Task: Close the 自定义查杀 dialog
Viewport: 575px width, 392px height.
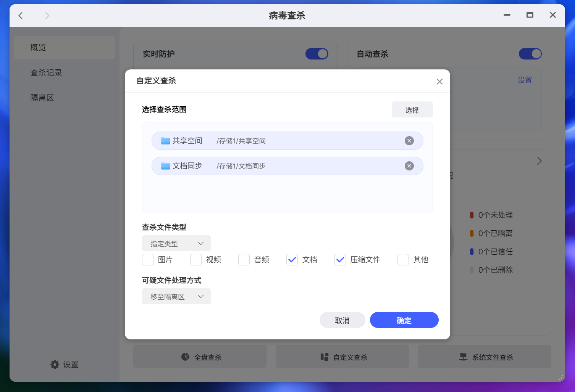Action: pyautogui.click(x=439, y=81)
